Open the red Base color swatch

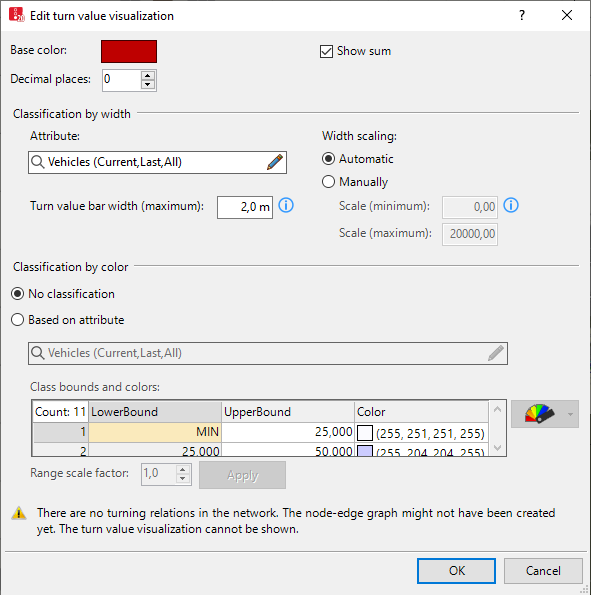point(129,51)
